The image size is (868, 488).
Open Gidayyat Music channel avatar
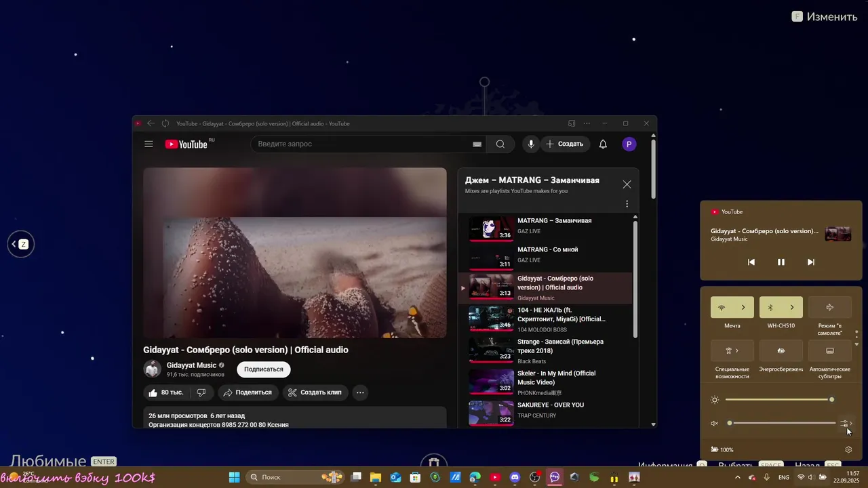pyautogui.click(x=153, y=369)
